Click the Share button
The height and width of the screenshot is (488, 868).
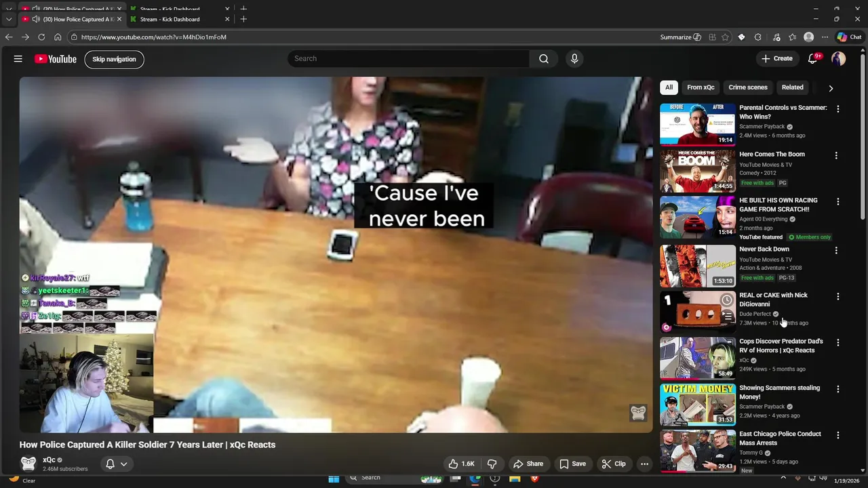point(528,464)
